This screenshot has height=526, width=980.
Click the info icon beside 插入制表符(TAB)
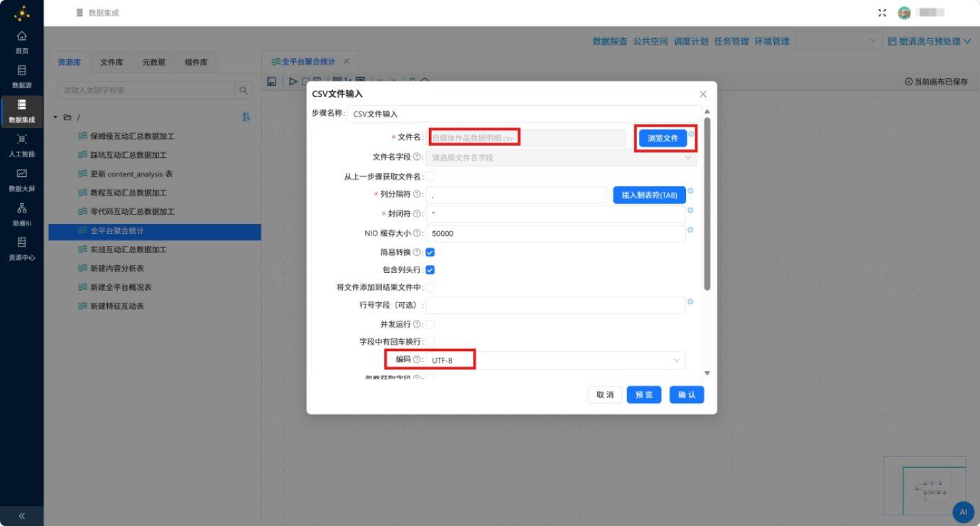pyautogui.click(x=690, y=190)
